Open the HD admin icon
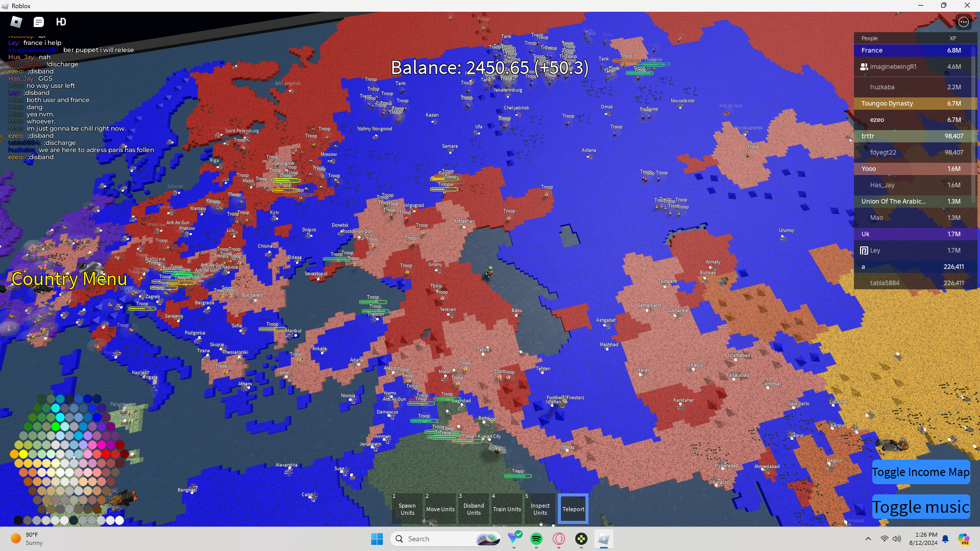The image size is (980, 551). (61, 22)
